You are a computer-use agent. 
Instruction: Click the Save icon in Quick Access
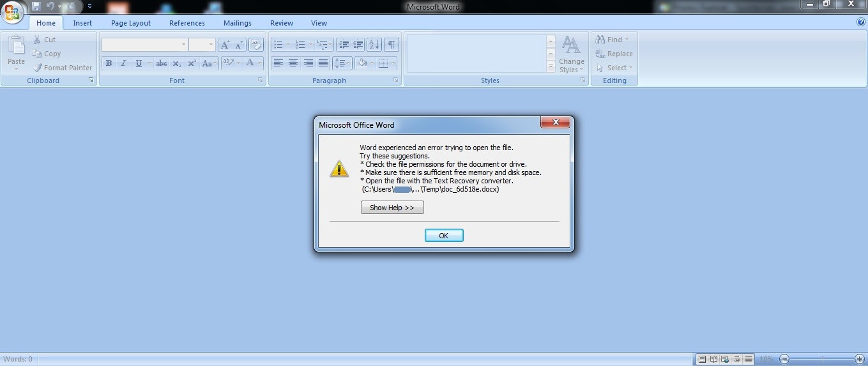tap(36, 6)
